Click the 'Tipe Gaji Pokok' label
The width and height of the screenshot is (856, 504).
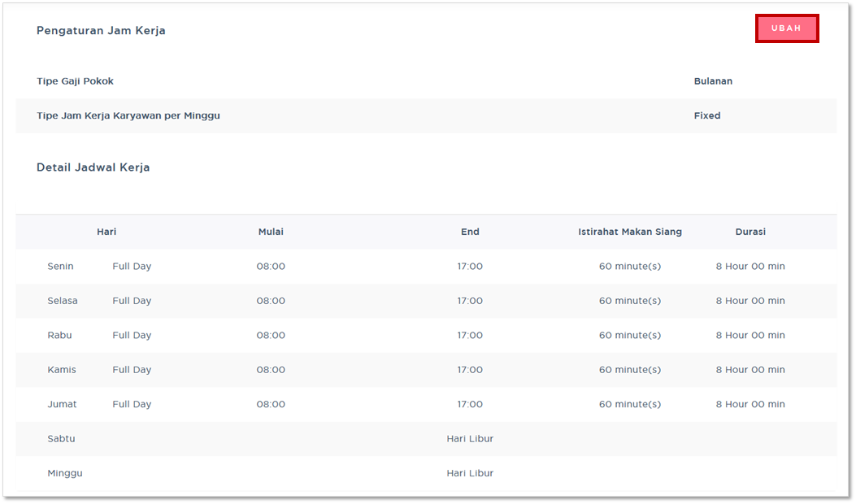pyautogui.click(x=76, y=81)
